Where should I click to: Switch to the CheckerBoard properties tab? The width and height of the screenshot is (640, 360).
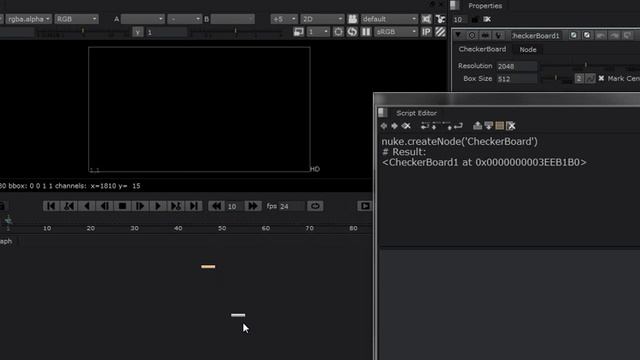pos(482,49)
